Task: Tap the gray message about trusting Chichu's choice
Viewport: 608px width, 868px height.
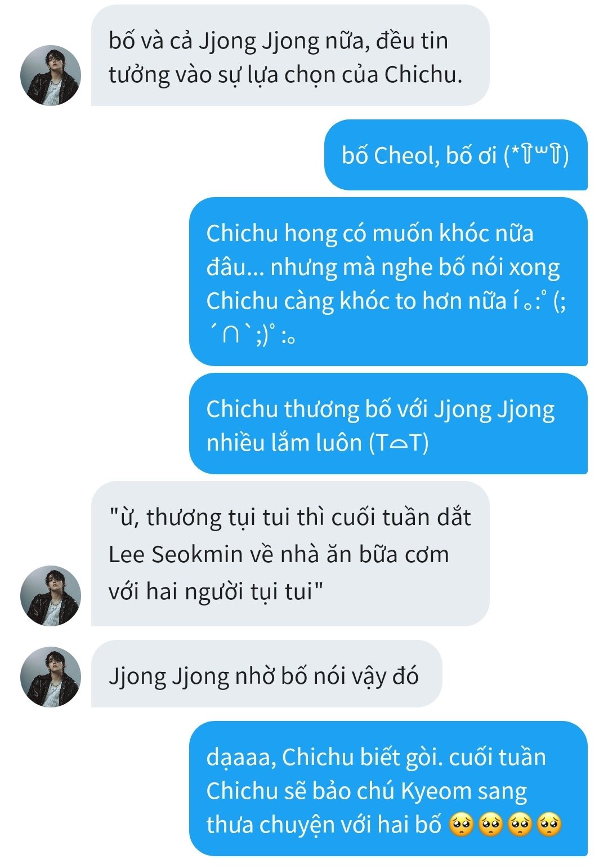Action: coord(290,56)
